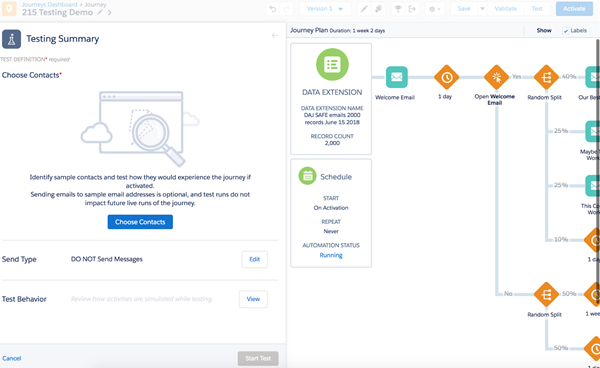This screenshot has width=600, height=368.
Task: Expand the Save options arrow
Action: click(x=482, y=8)
